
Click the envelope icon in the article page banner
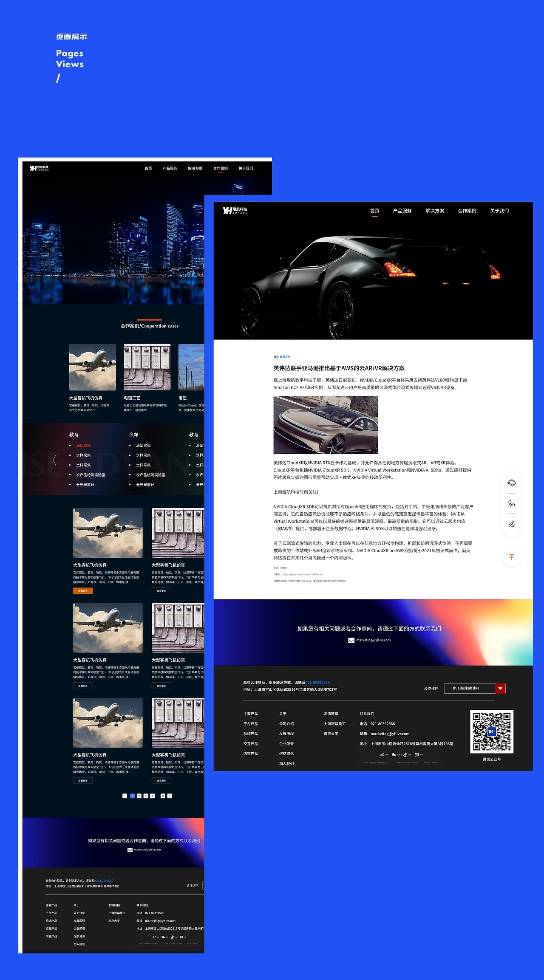(351, 640)
